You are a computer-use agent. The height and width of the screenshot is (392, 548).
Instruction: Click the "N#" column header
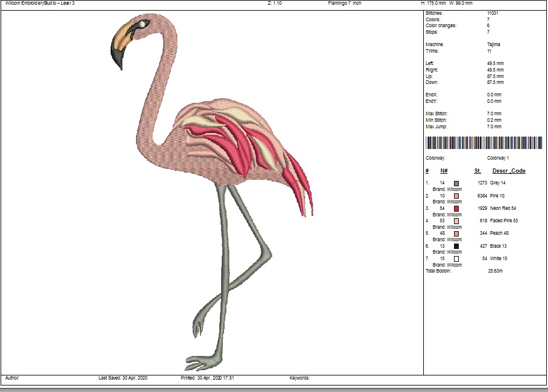pyautogui.click(x=443, y=171)
